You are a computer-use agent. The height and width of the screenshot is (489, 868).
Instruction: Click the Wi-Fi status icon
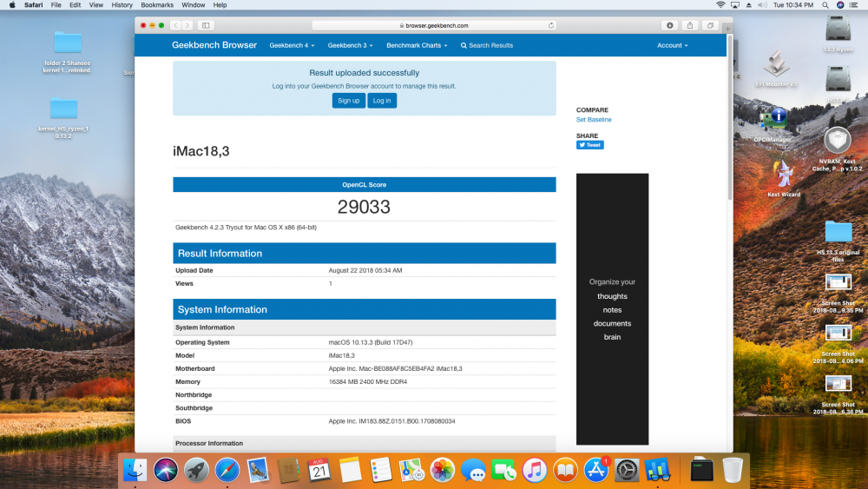720,5
